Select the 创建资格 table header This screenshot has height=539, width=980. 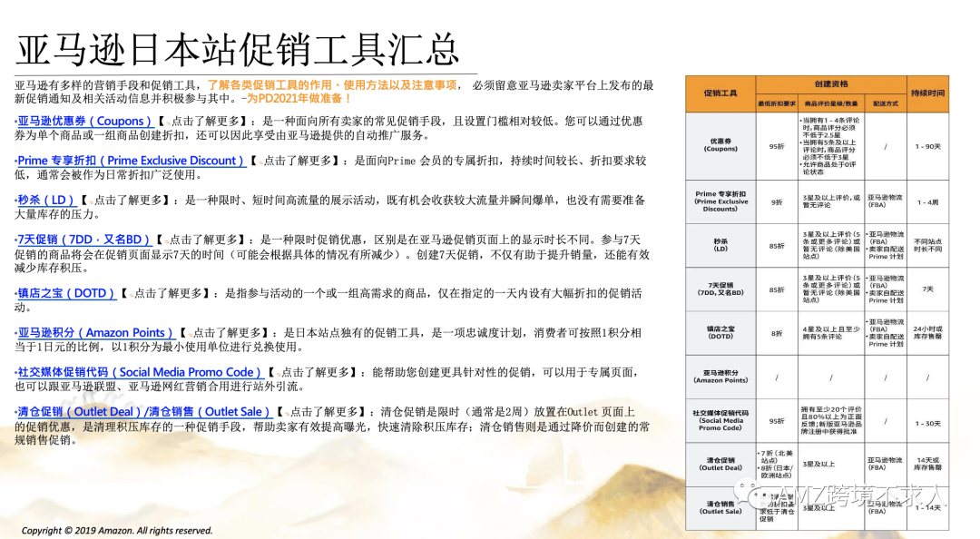pyautogui.click(x=830, y=83)
